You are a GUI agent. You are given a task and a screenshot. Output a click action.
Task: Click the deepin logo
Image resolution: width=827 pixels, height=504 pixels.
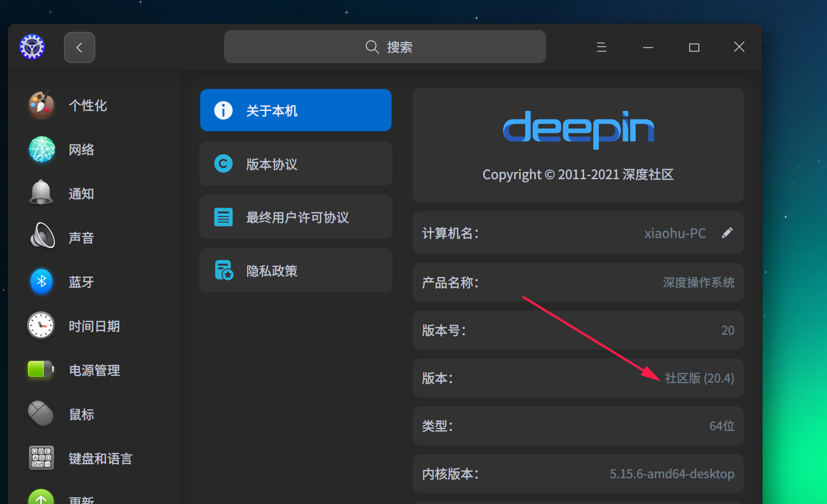pyautogui.click(x=578, y=129)
